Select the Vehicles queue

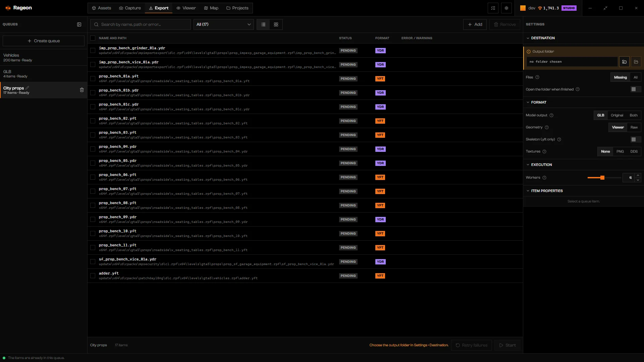pos(44,58)
